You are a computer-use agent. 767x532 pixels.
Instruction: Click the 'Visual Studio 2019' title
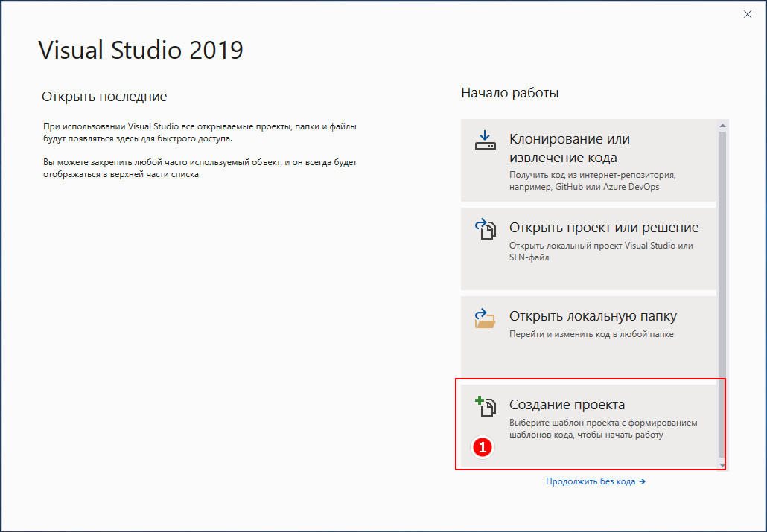click(x=141, y=50)
